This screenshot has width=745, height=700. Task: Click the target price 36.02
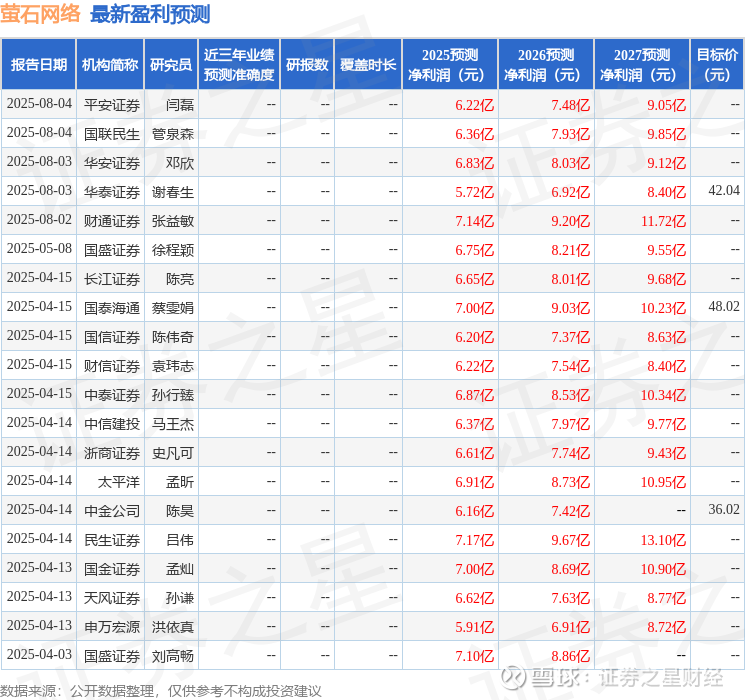click(724, 509)
